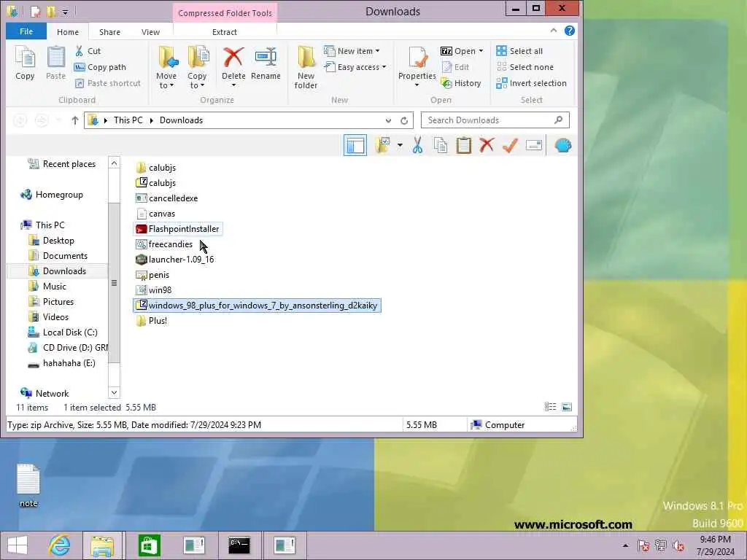This screenshot has width=747, height=560.
Task: Switch to large icons view in the status bar
Action: coord(566,407)
